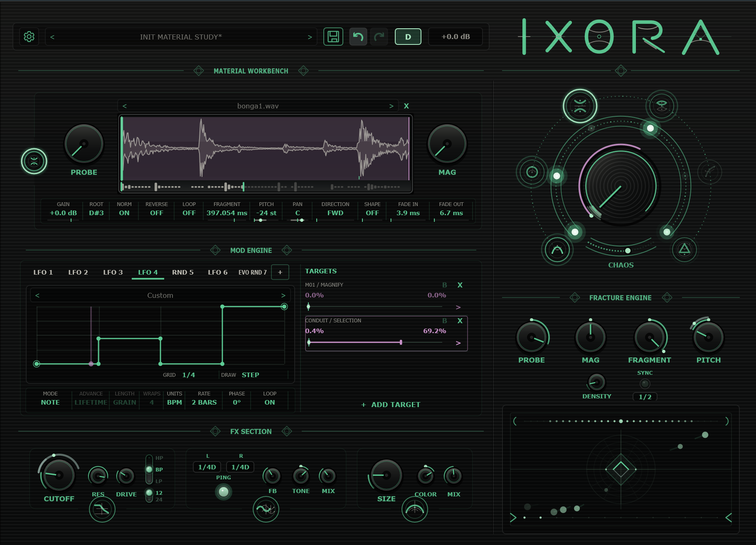Open sync rate 1/2 dropdown
Image resolution: width=756 pixels, height=545 pixels.
[x=645, y=397]
